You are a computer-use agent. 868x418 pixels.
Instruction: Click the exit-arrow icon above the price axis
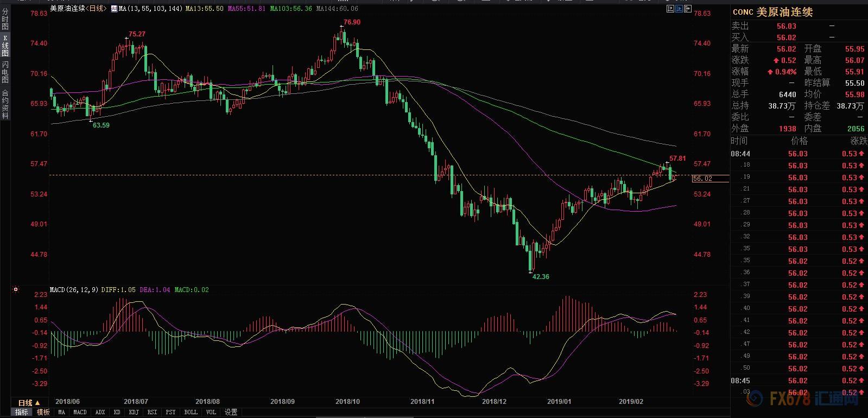coord(688,9)
